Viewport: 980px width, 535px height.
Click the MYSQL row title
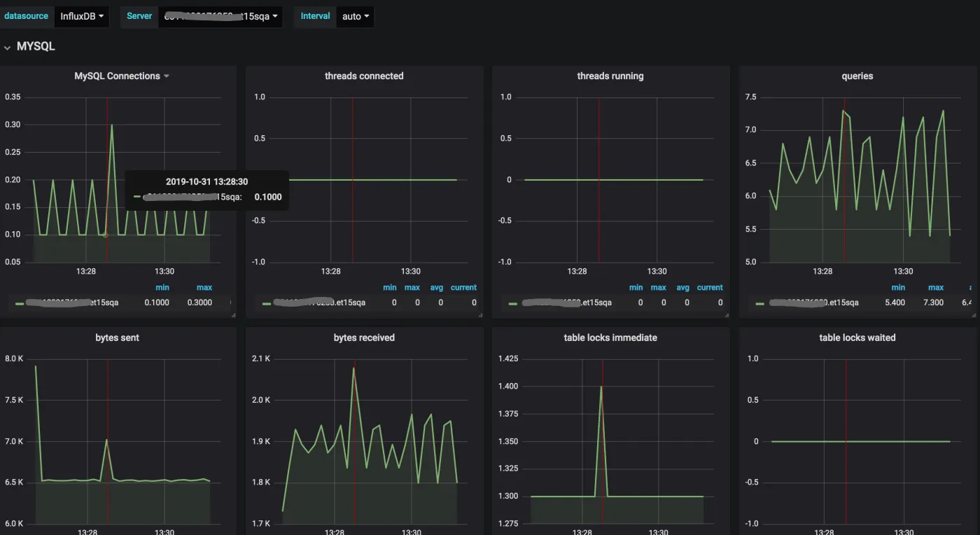click(36, 46)
